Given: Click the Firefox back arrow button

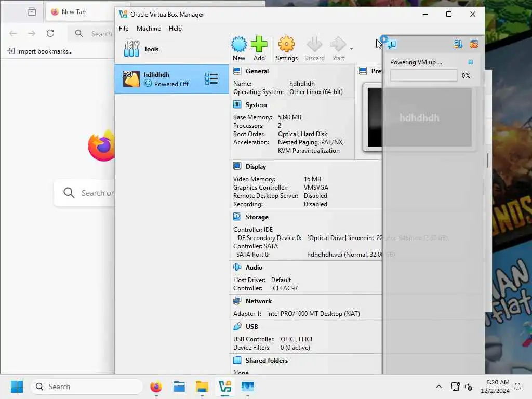Looking at the screenshot, I should point(13,33).
